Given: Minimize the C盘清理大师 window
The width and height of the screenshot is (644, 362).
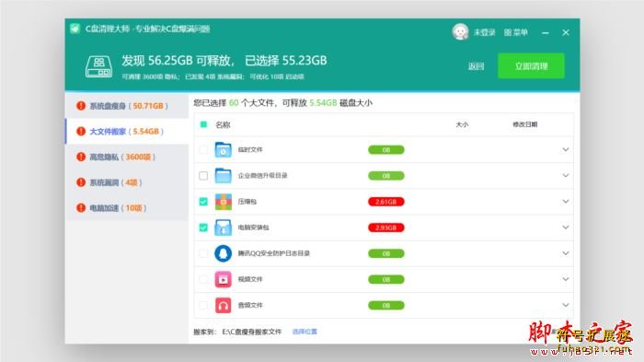Looking at the screenshot, I should [x=546, y=32].
